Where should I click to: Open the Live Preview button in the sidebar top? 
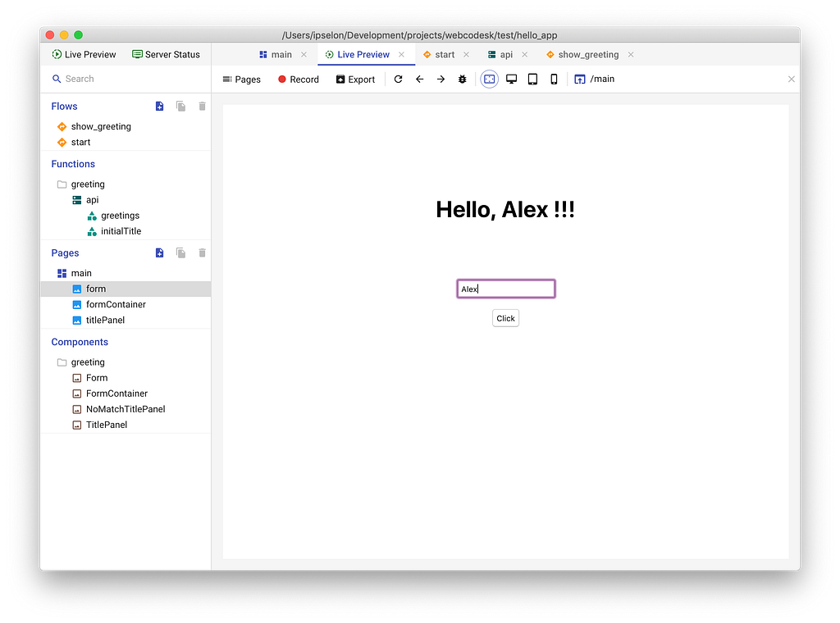click(x=84, y=55)
